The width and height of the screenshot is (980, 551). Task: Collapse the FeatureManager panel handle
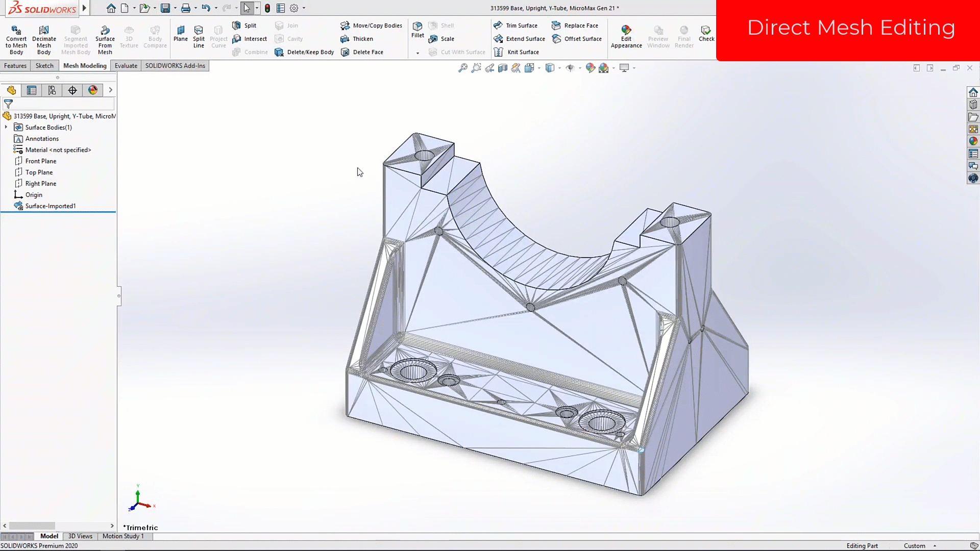coord(119,296)
